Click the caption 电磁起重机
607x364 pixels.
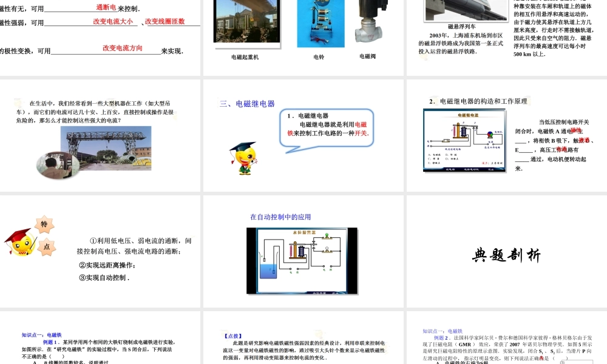pos(245,57)
